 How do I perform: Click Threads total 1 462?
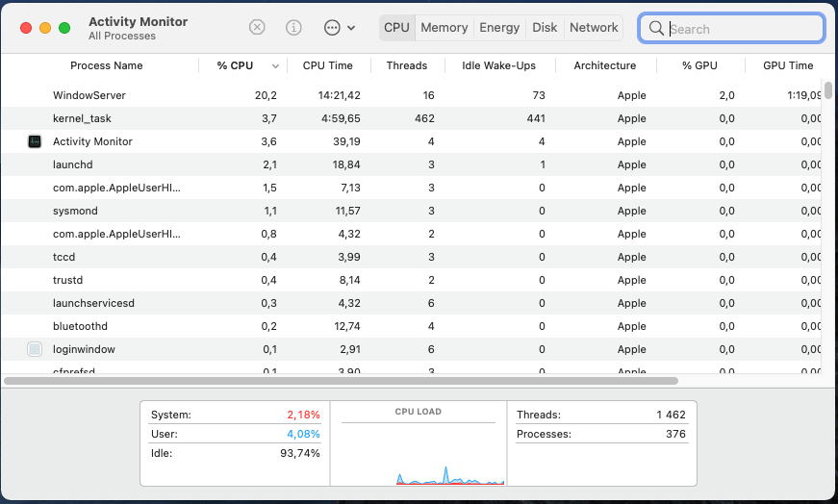(671, 415)
